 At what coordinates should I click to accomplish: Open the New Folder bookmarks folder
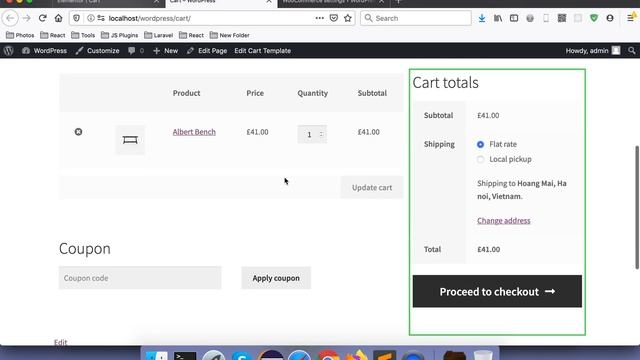(x=229, y=35)
